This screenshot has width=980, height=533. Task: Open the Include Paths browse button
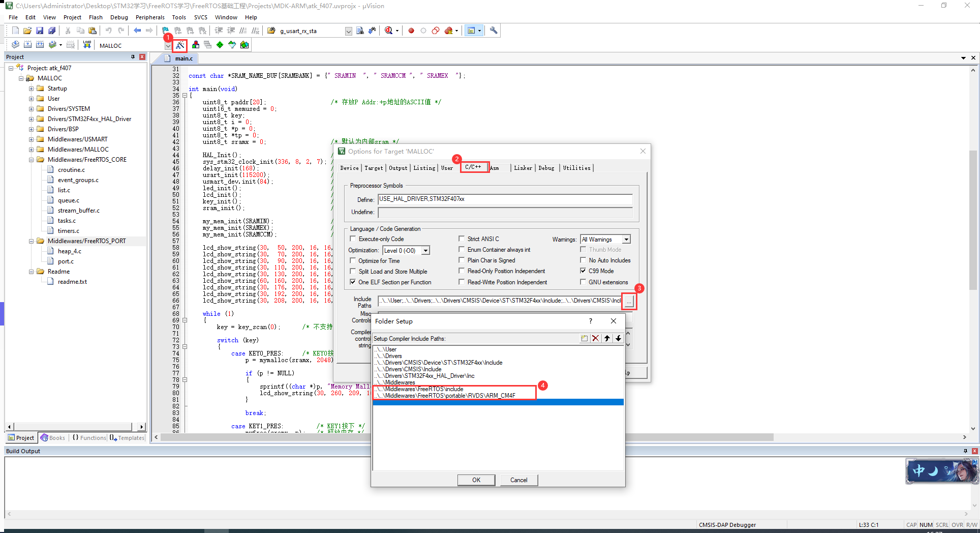(x=629, y=301)
